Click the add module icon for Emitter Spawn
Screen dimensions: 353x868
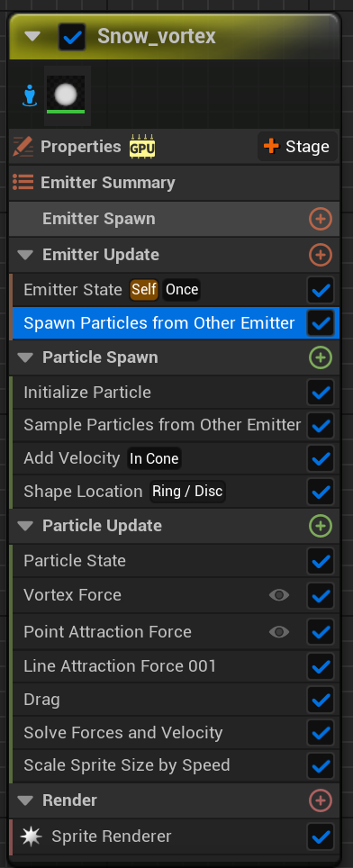321,219
